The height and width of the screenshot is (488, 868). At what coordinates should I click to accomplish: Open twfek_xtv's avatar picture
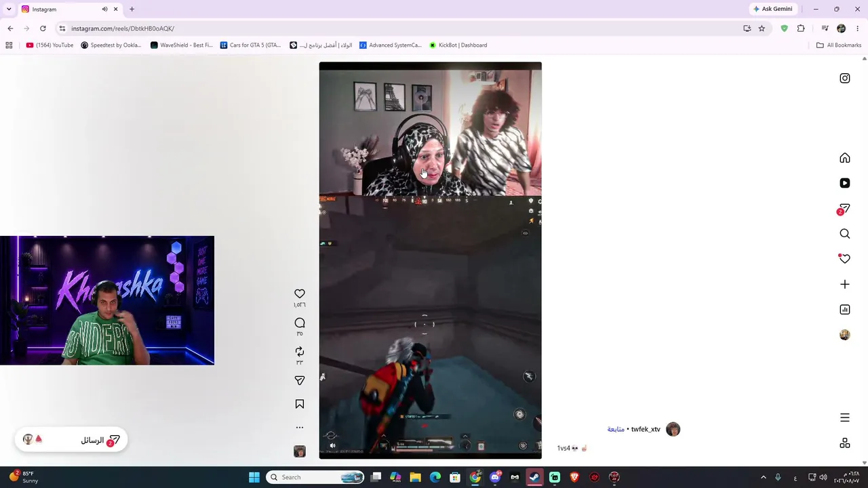click(673, 429)
